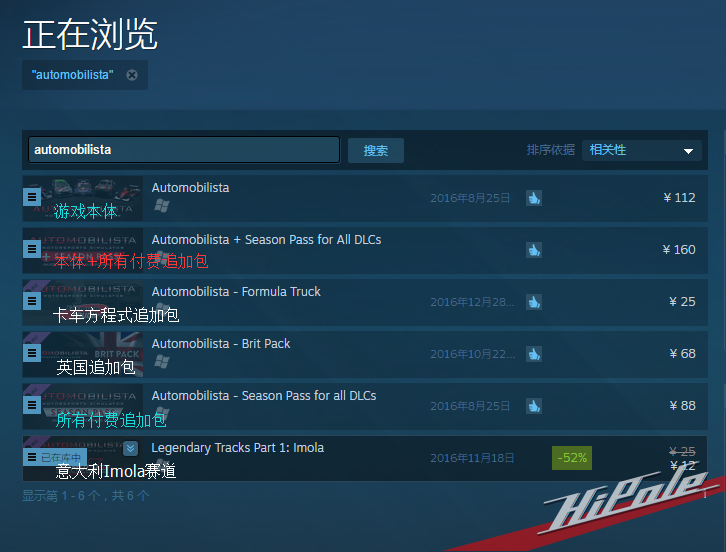This screenshot has height=552, width=726.
Task: Click the ¥ 160 price
Action: tap(679, 250)
